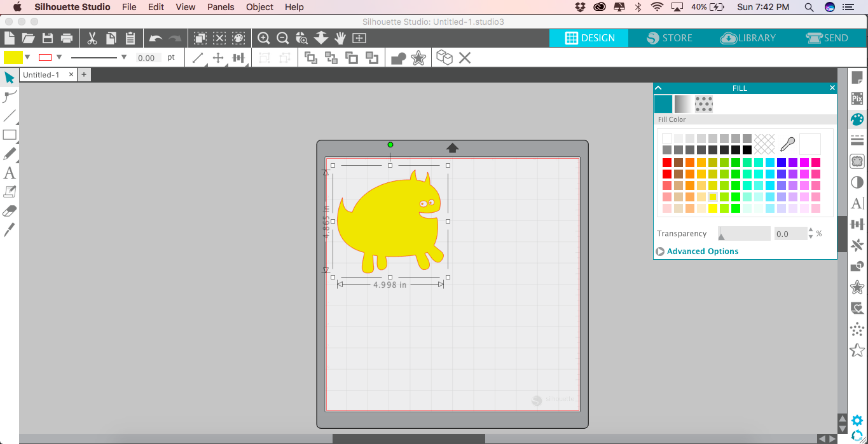Select the Eraser tool
Image resolution: width=868 pixels, height=444 pixels.
coord(10,211)
